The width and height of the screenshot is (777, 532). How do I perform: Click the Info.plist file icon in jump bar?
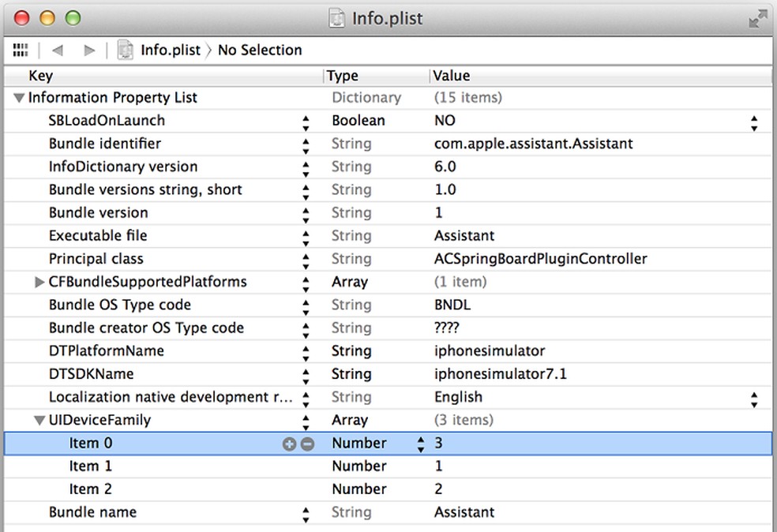click(126, 50)
